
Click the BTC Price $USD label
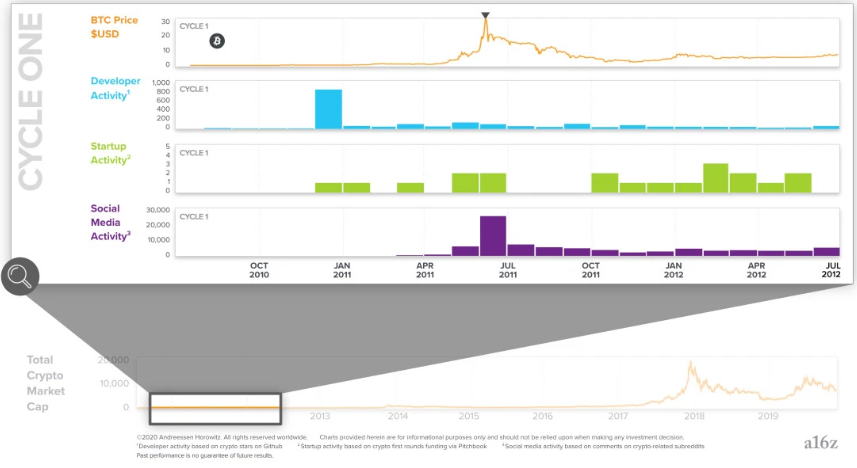[x=114, y=26]
